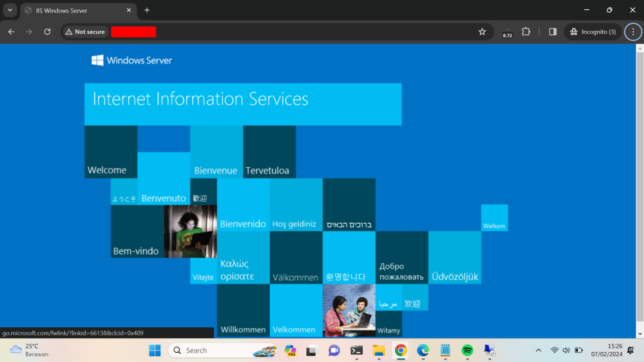Open Spotify from the taskbar
This screenshot has width=644, height=362.
tap(467, 350)
